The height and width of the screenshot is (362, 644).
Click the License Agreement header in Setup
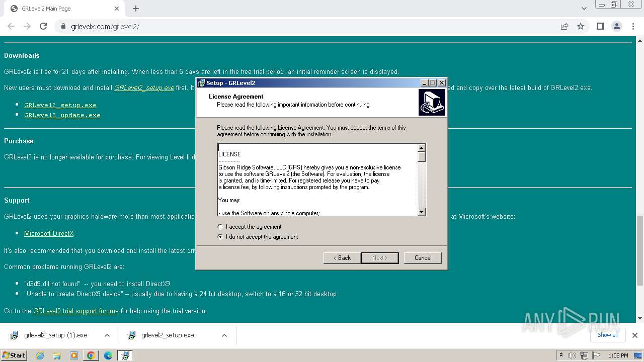coord(236,97)
